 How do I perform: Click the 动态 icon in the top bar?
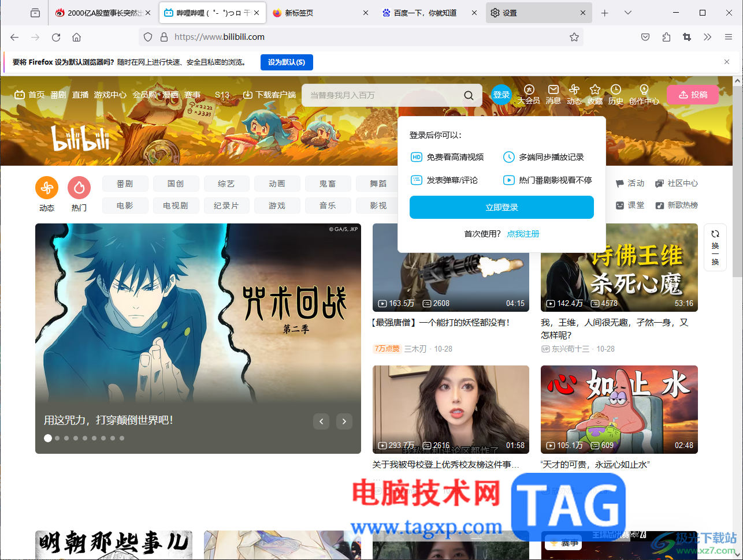point(574,90)
